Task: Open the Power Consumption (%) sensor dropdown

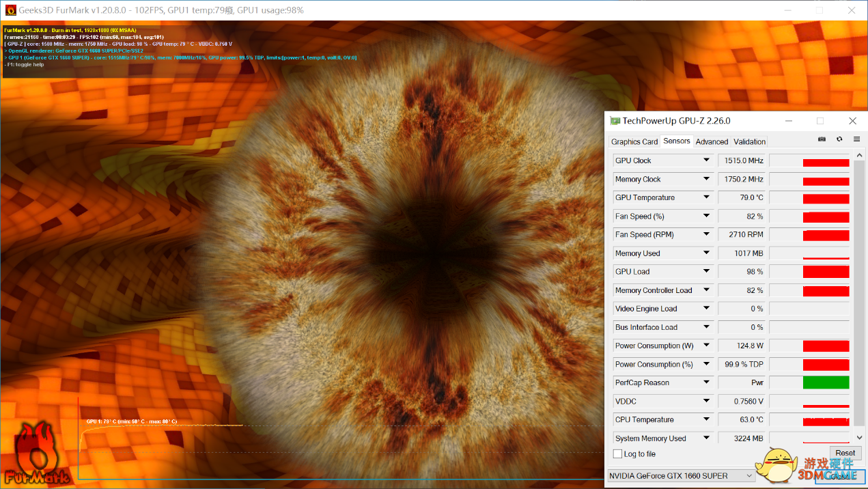Action: pos(707,364)
